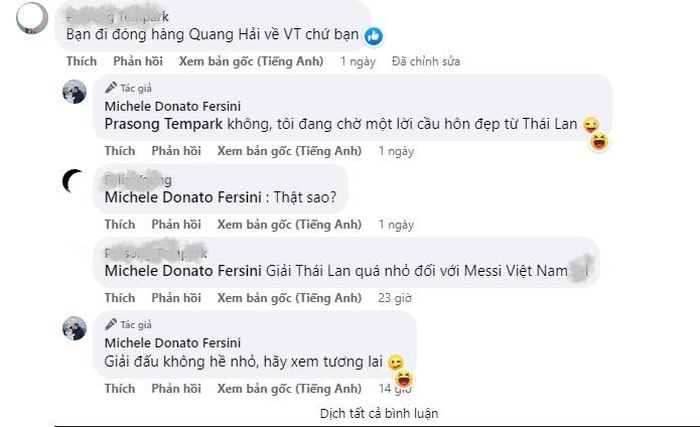
Task: View original English of 'Messi Việt Nam' comment
Action: tap(289, 297)
